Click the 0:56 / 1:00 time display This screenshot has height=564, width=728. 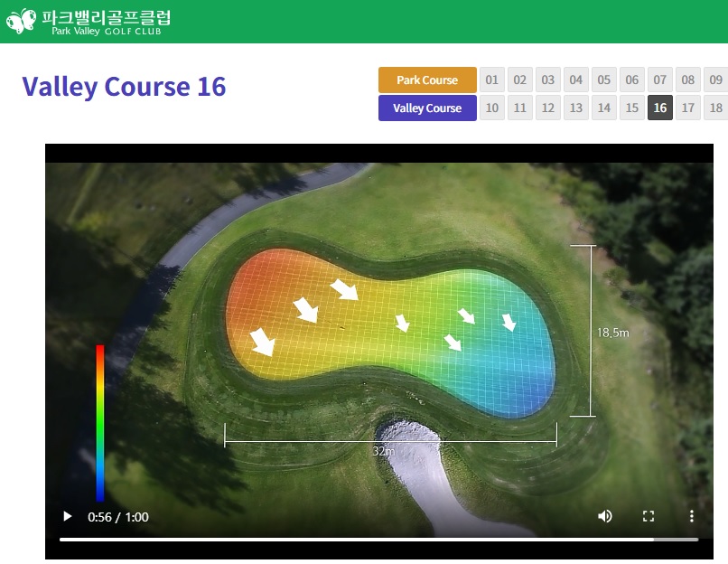pyautogui.click(x=118, y=517)
